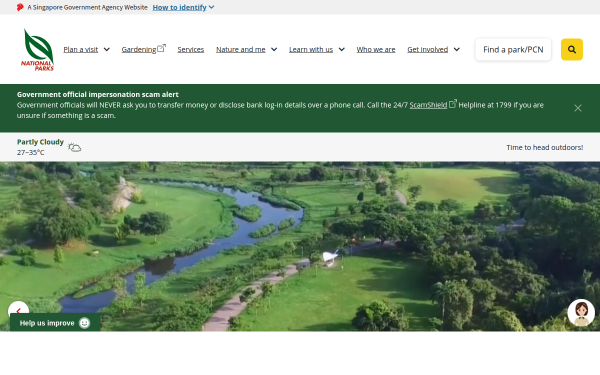
Task: Expand the Nature and me chevron
Action: (x=274, y=49)
